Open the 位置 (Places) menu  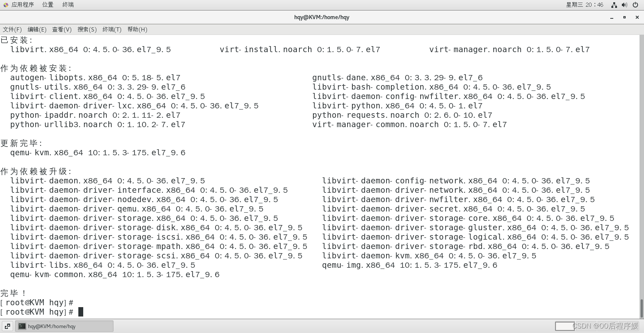[x=48, y=4]
